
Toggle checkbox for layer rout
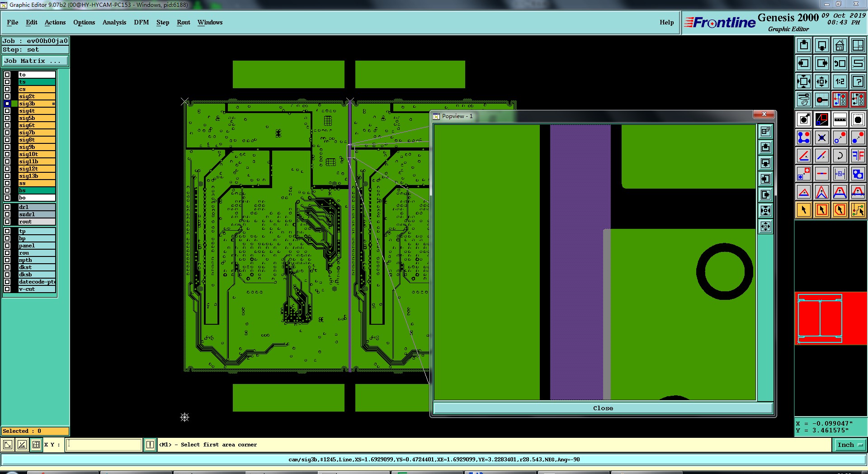pyautogui.click(x=7, y=222)
